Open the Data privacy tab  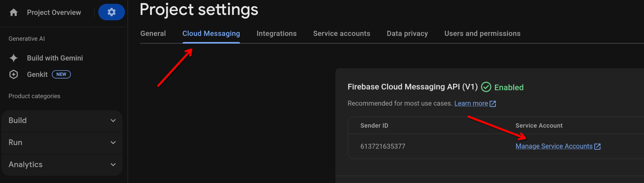pos(407,33)
